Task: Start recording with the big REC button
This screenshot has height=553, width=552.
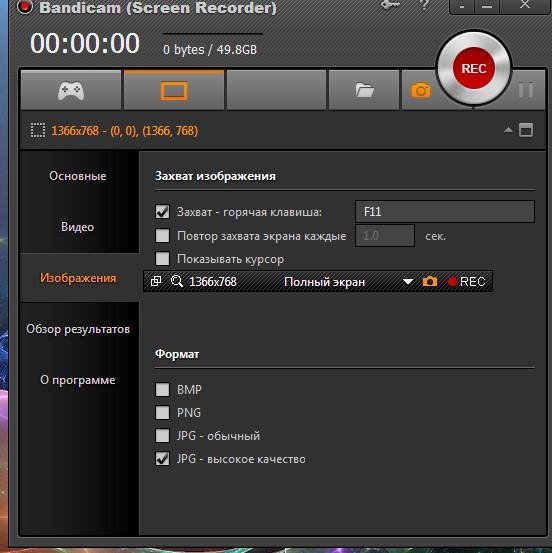Action: (x=474, y=68)
